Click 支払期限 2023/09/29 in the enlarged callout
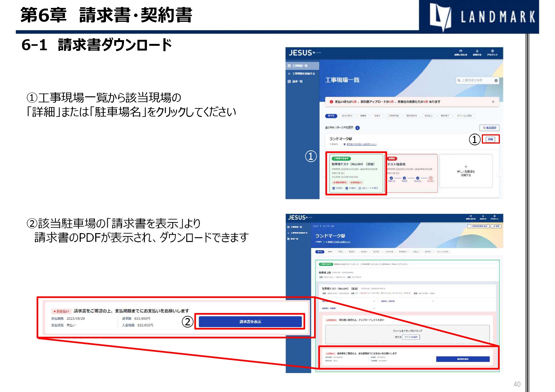Image resolution: width=555 pixels, height=392 pixels. [68, 318]
